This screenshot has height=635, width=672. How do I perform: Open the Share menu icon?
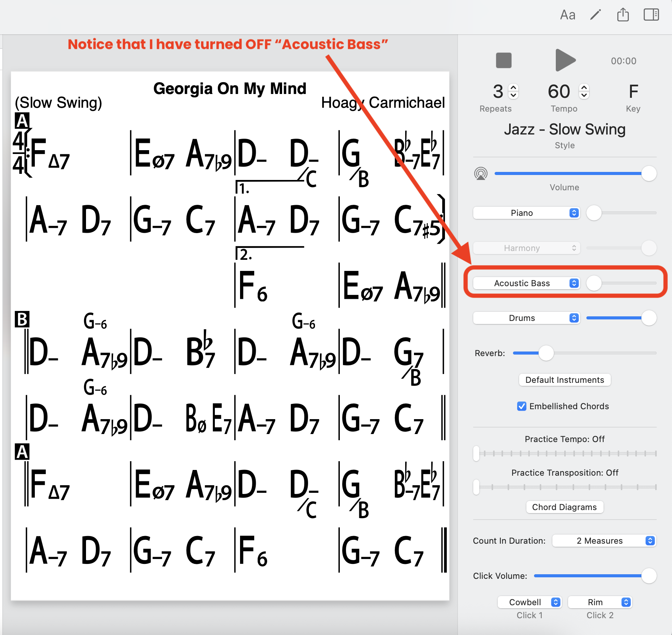coord(623,15)
